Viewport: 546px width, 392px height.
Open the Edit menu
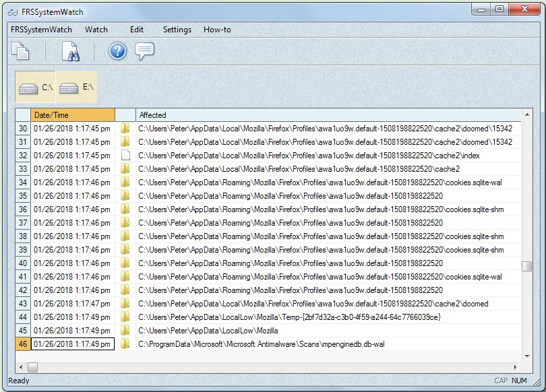click(136, 30)
